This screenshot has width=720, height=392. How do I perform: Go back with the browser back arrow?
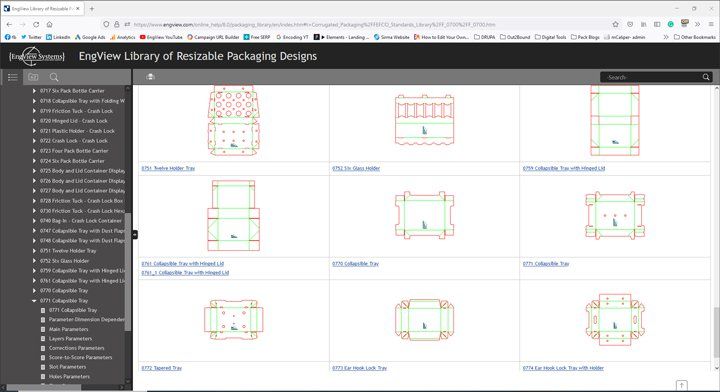10,24
